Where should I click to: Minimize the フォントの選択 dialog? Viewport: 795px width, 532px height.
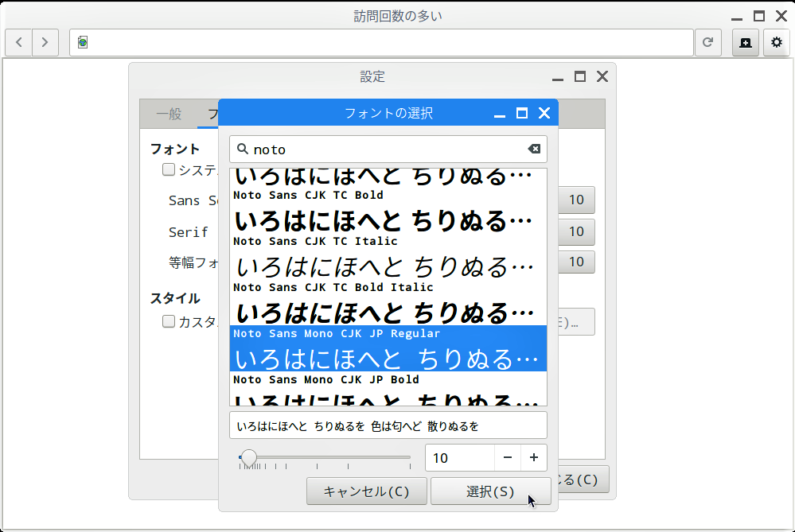click(500, 115)
